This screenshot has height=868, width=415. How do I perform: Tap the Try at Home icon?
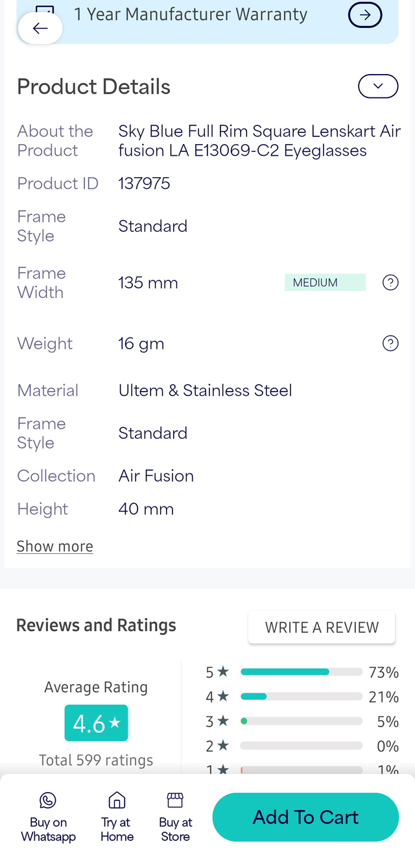coord(117,800)
